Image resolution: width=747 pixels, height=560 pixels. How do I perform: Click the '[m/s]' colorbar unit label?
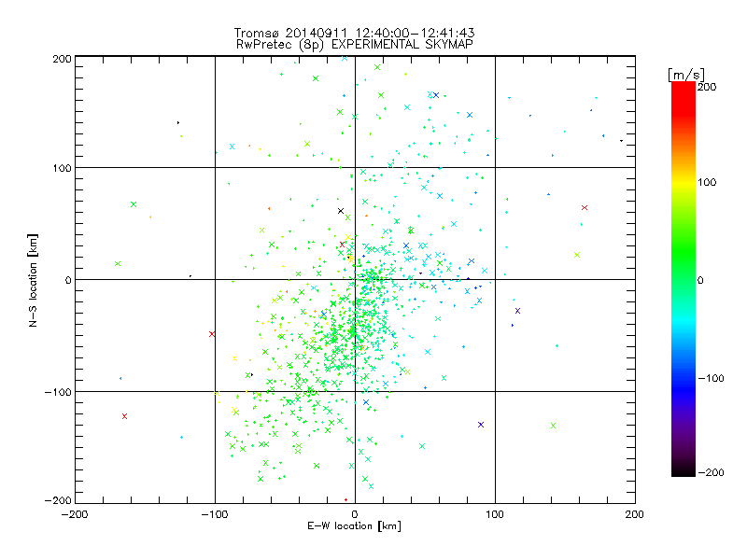point(686,76)
